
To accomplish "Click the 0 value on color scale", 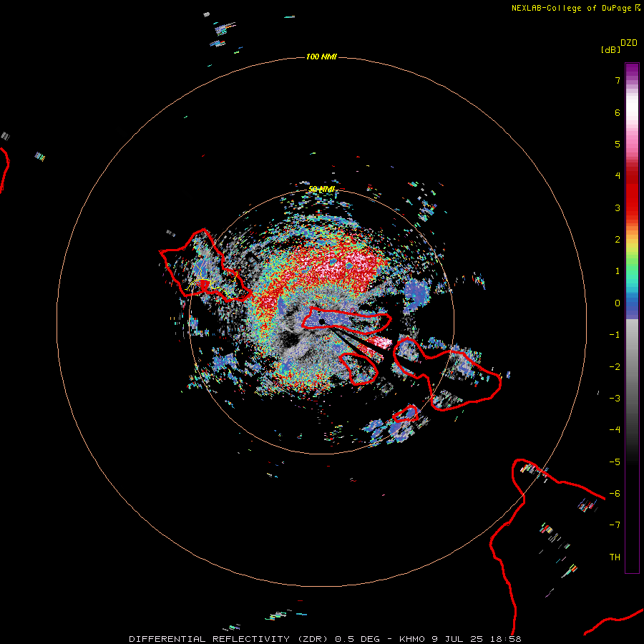I will 618,303.
